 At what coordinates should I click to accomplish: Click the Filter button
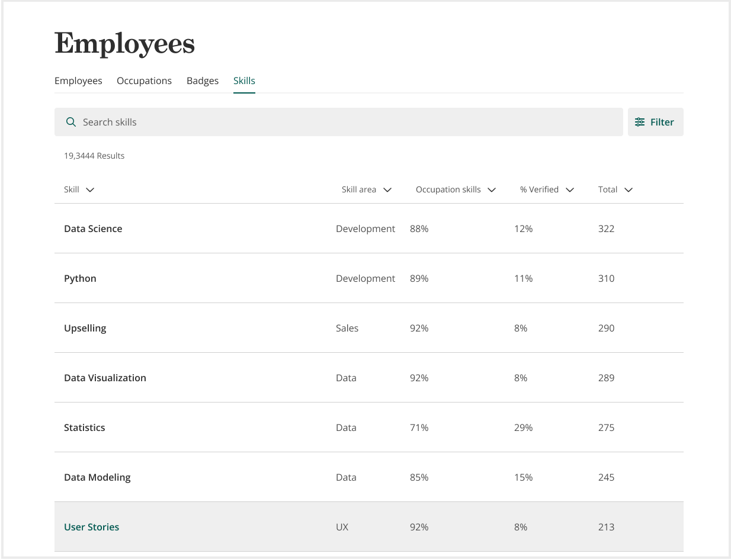[x=656, y=122]
